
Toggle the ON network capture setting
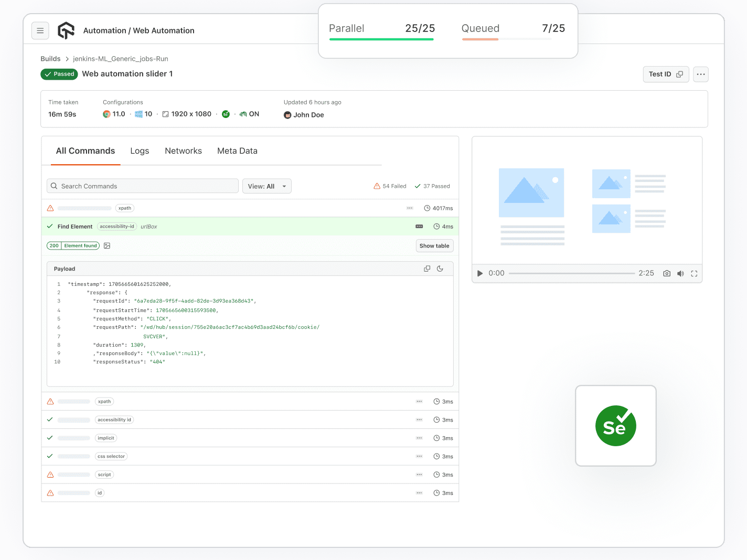(249, 114)
